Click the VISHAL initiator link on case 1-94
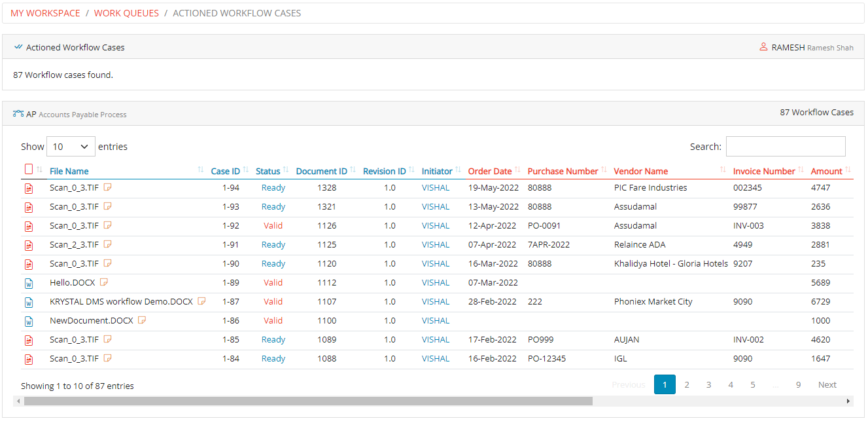 (x=435, y=188)
